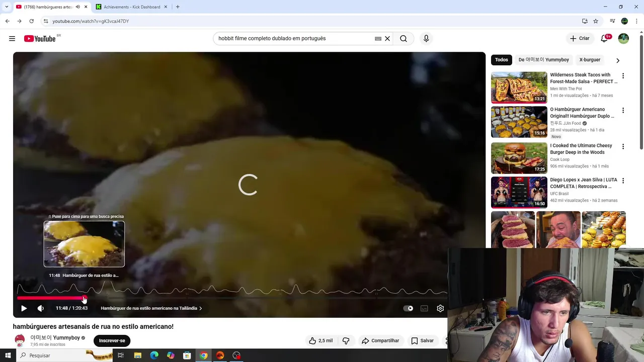This screenshot has width=644, height=362.
Task: Like the video (2,5 mil)
Action: coord(321,340)
